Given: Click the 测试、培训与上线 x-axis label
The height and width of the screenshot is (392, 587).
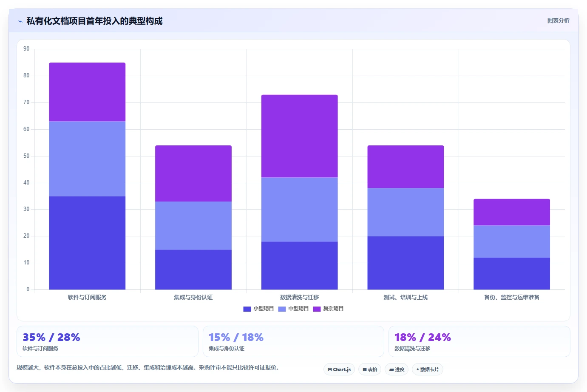Looking at the screenshot, I should click(x=406, y=297).
